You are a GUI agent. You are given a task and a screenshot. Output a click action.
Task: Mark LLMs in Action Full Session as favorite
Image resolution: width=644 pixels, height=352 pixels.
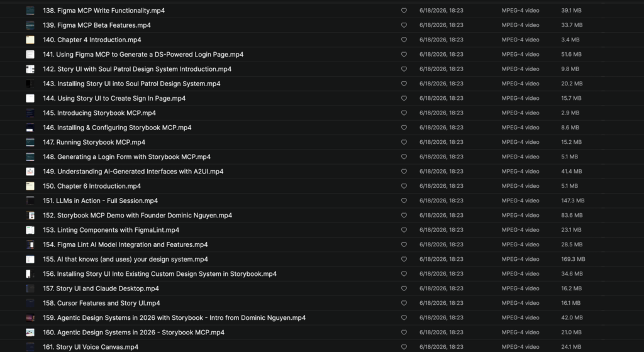404,201
